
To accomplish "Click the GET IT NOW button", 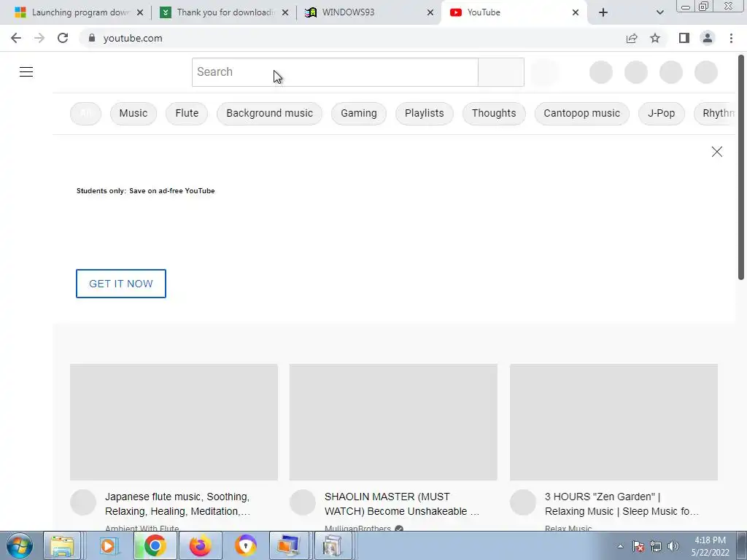I will 121,284.
